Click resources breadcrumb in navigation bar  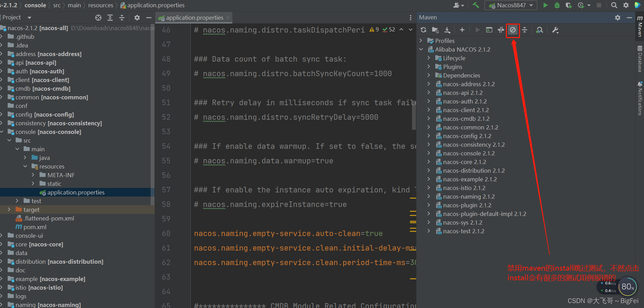point(101,5)
